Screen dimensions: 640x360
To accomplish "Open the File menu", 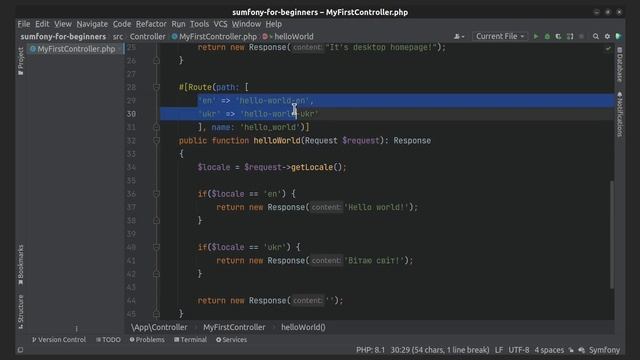I will (24, 24).
